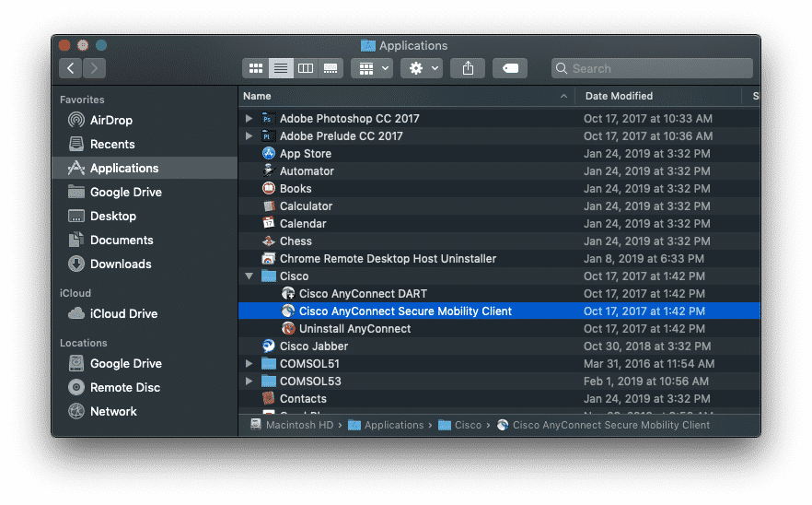
Task: Expand the COMSOL51 folder
Action: pyautogui.click(x=249, y=364)
